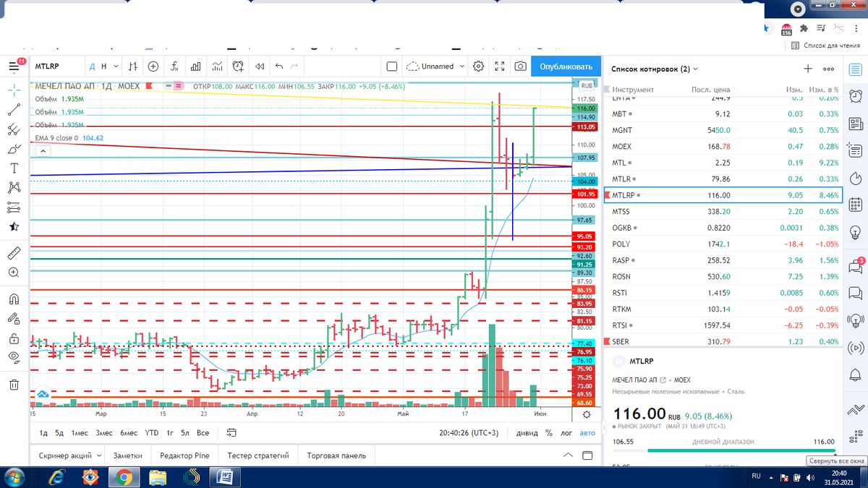Open the Unnamed chart layout dropdown
The height and width of the screenshot is (488, 868).
point(435,66)
